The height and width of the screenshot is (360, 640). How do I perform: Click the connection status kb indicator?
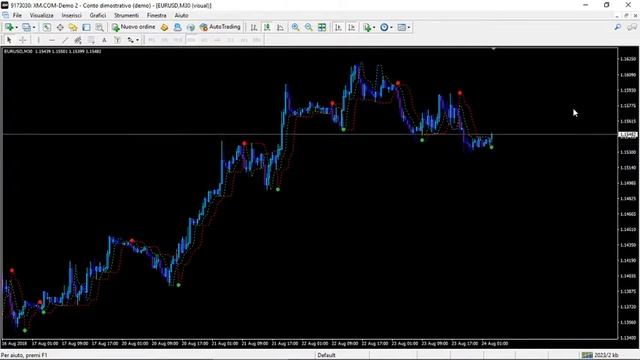600,355
